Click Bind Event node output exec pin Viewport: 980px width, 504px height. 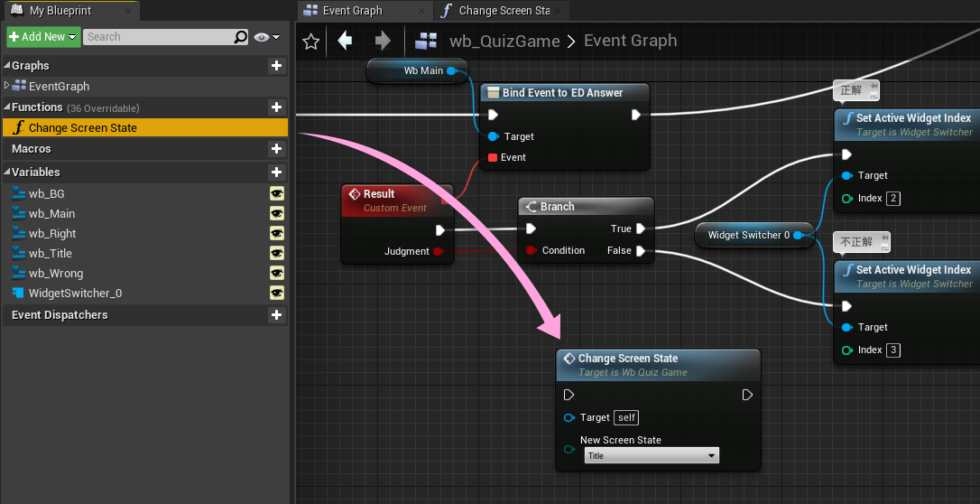coord(635,115)
